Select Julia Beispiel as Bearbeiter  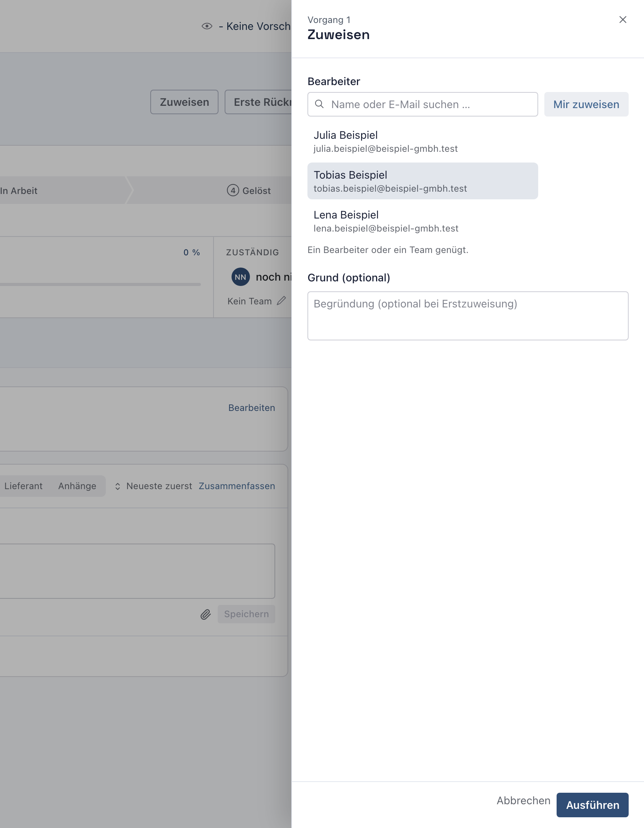[422, 141]
